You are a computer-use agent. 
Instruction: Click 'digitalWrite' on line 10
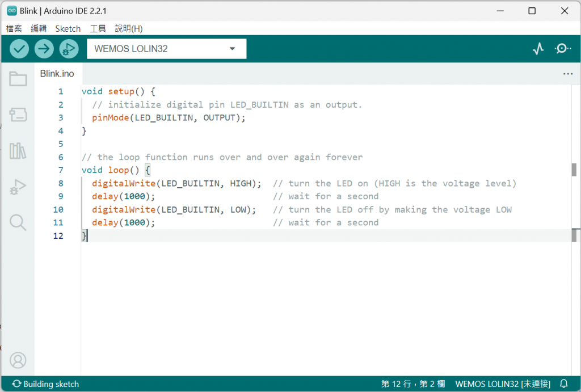124,210
